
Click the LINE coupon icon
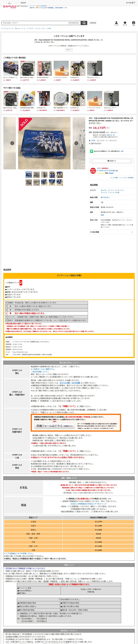click(x=92, y=151)
